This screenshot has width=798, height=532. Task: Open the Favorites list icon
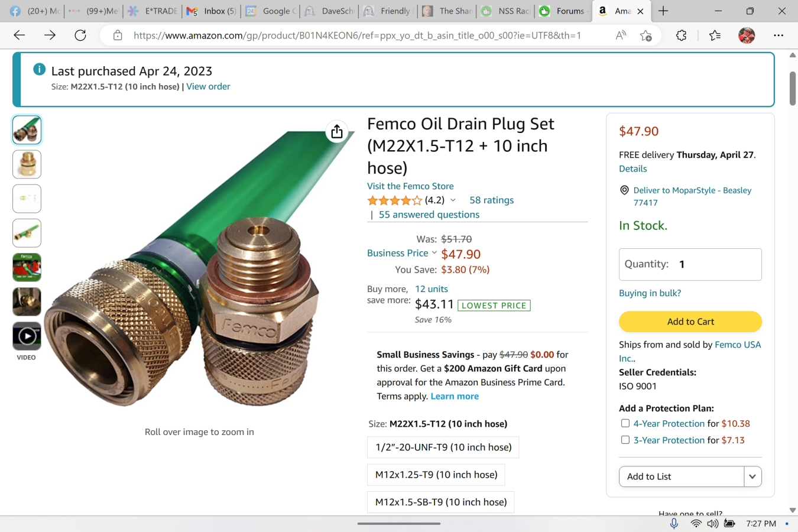tap(715, 35)
